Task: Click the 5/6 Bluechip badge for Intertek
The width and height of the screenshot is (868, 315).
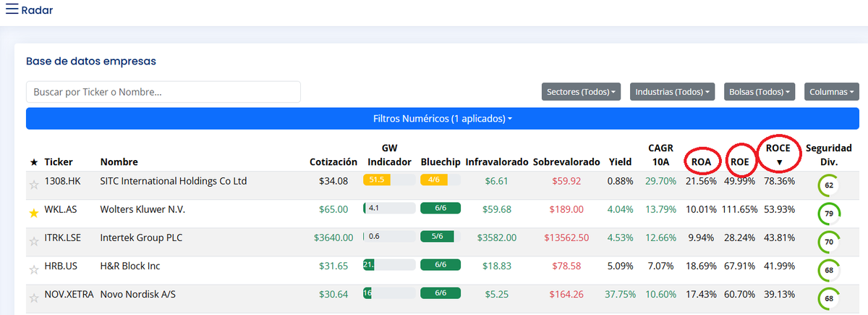Action: (440, 236)
